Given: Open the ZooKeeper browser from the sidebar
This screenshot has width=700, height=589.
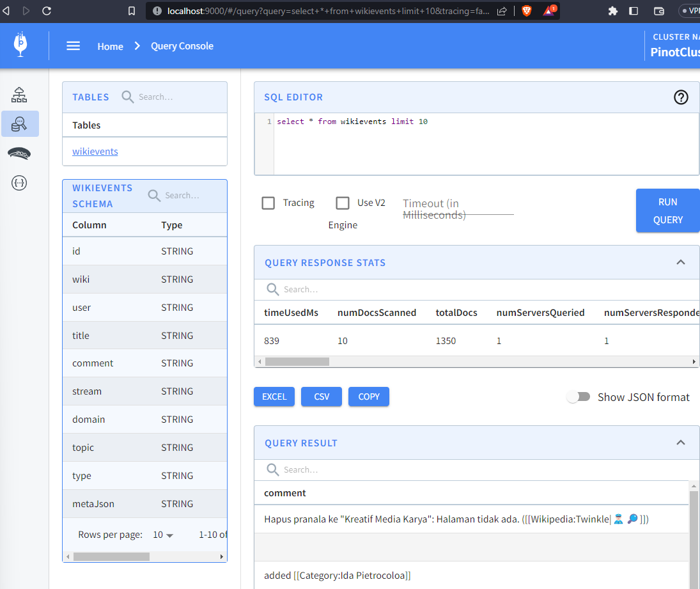Looking at the screenshot, I should pos(19,153).
